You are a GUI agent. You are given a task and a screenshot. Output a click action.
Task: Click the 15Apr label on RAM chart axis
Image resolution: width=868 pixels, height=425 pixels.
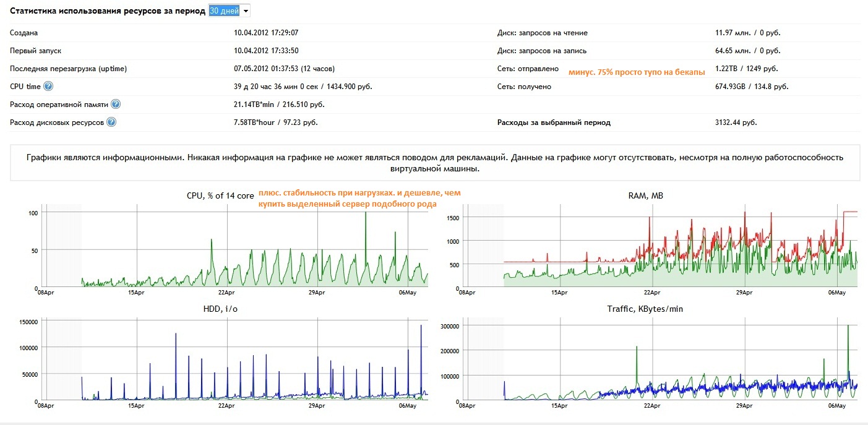(559, 293)
